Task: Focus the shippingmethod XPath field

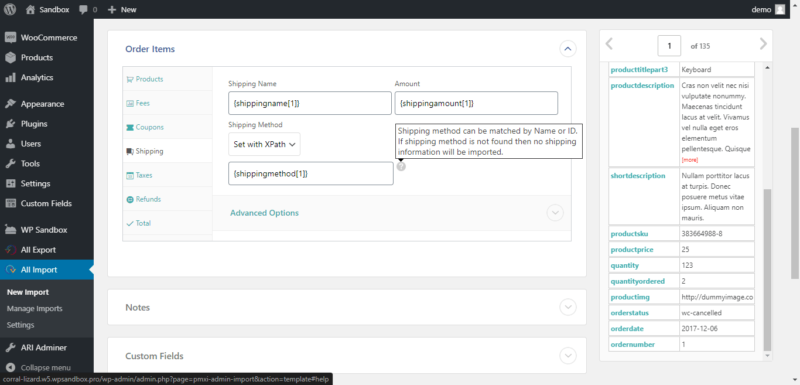Action: pos(311,173)
